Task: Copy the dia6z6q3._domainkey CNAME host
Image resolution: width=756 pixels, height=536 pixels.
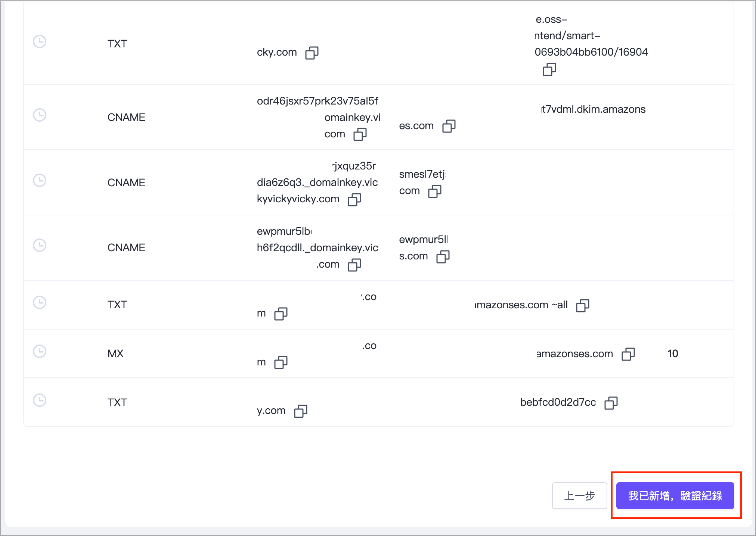Action: click(x=354, y=200)
